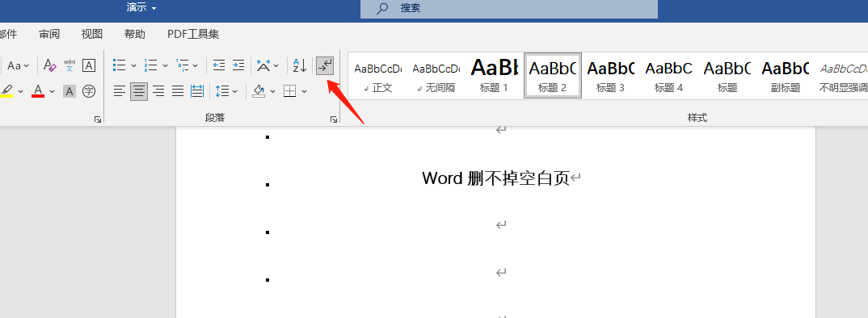Open the bullet list style dropdown
Screen dimensions: 868x318
tap(134, 66)
